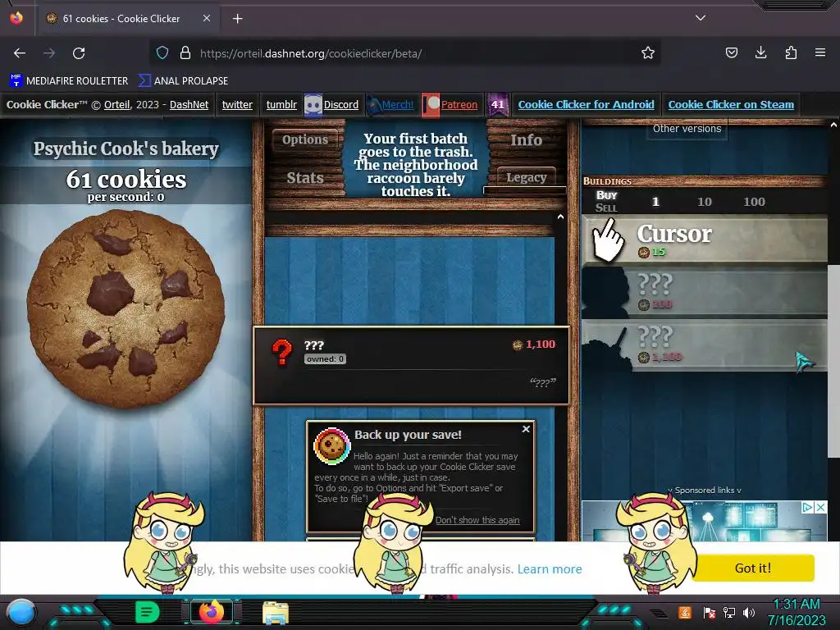This screenshot has height=630, width=840.
Task: Click the Patreon icon
Action: pos(431,104)
